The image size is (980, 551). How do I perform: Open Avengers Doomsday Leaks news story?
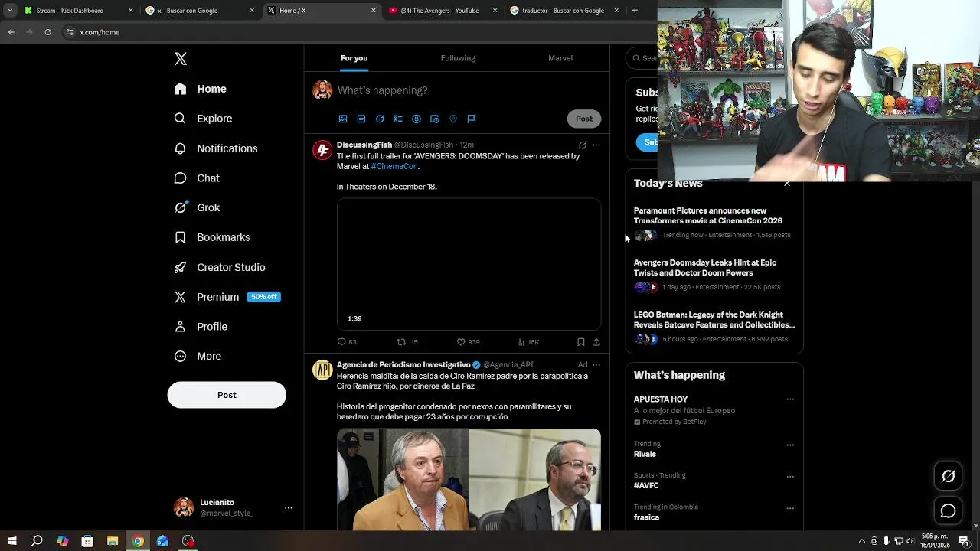pyautogui.click(x=714, y=275)
